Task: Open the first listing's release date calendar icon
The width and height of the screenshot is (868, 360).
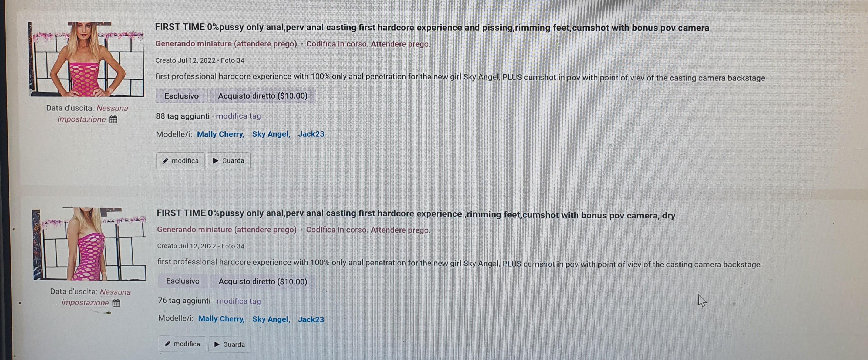Action: [x=113, y=119]
